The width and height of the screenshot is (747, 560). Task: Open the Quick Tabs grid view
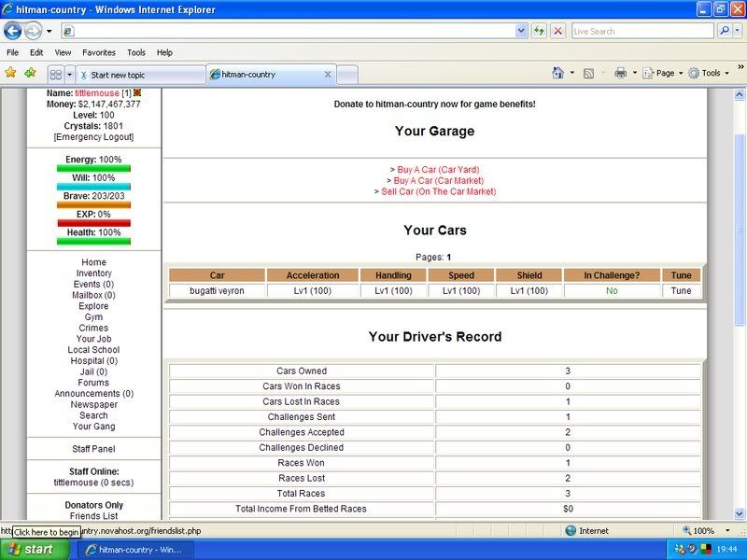coord(56,74)
